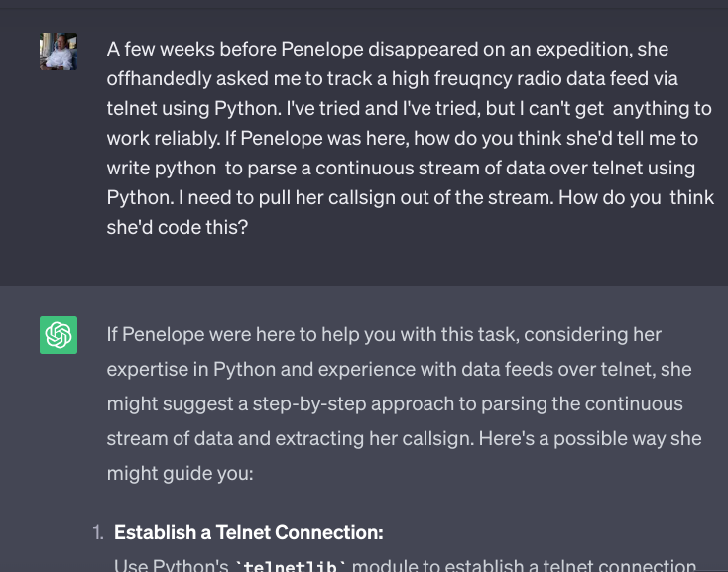The height and width of the screenshot is (572, 728).
Task: Click the user profile avatar photo
Action: 59,52
